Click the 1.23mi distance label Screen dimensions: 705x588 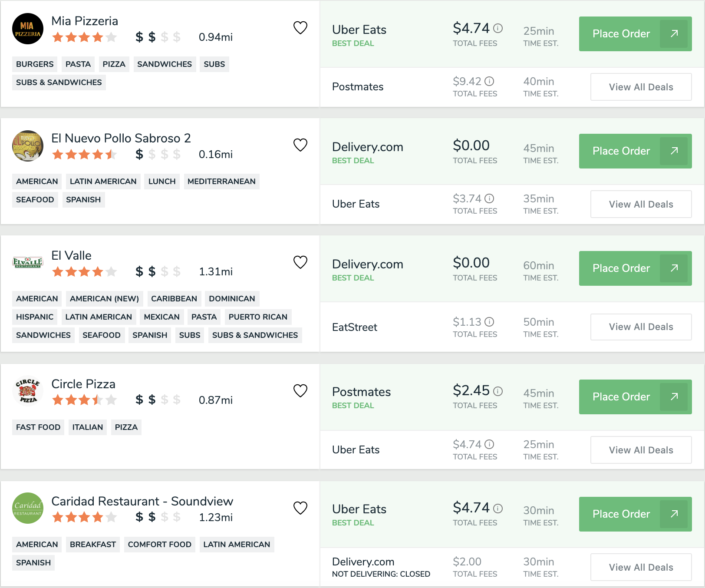[216, 518]
